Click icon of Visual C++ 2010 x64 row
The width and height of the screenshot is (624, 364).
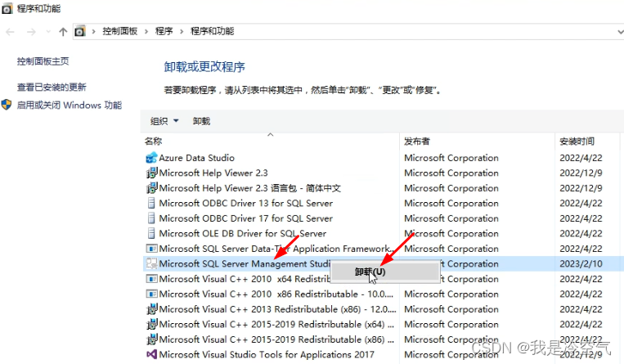[151, 279]
